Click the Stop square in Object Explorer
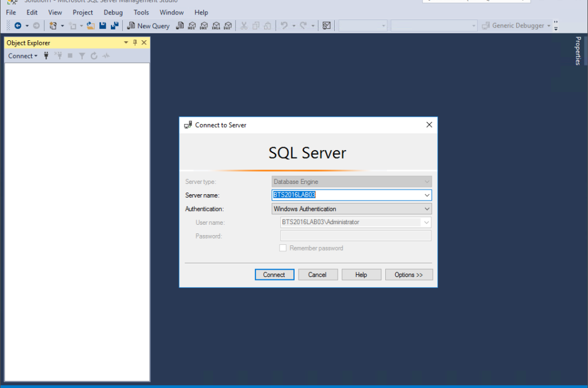 pos(70,56)
